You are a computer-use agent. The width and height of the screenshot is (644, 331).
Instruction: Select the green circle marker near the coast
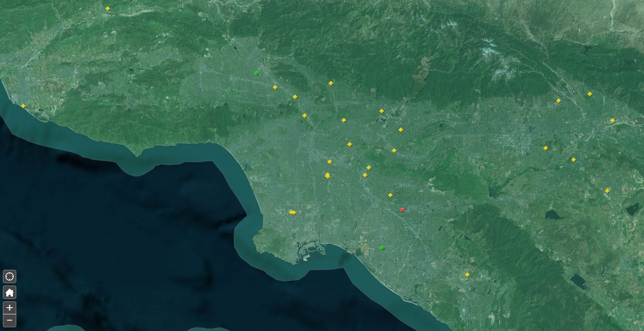382,248
